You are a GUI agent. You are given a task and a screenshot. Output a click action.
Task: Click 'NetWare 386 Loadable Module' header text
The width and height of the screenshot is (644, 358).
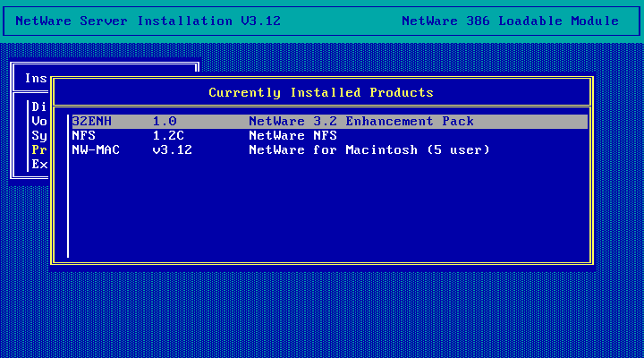tap(510, 21)
